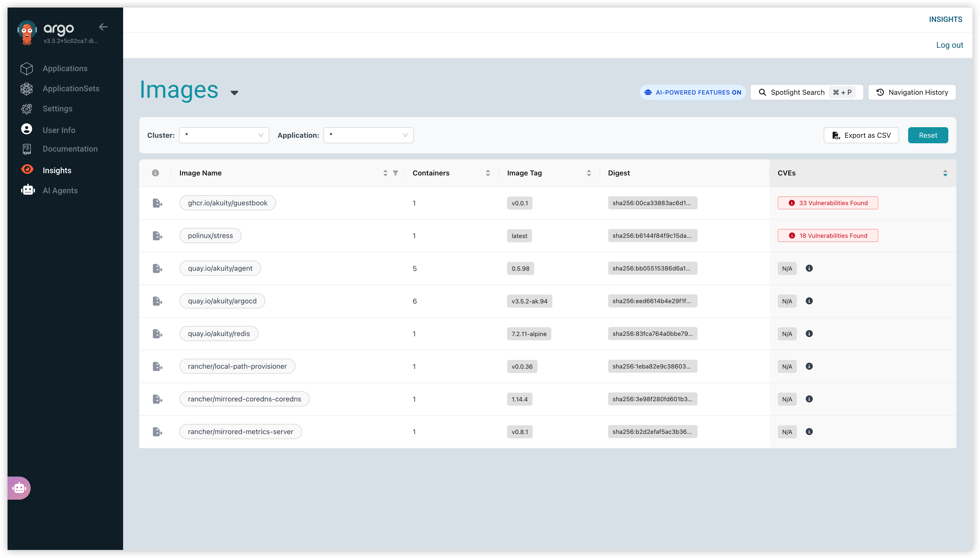
Task: Open the quay.io/akuity/argocd image
Action: point(222,301)
